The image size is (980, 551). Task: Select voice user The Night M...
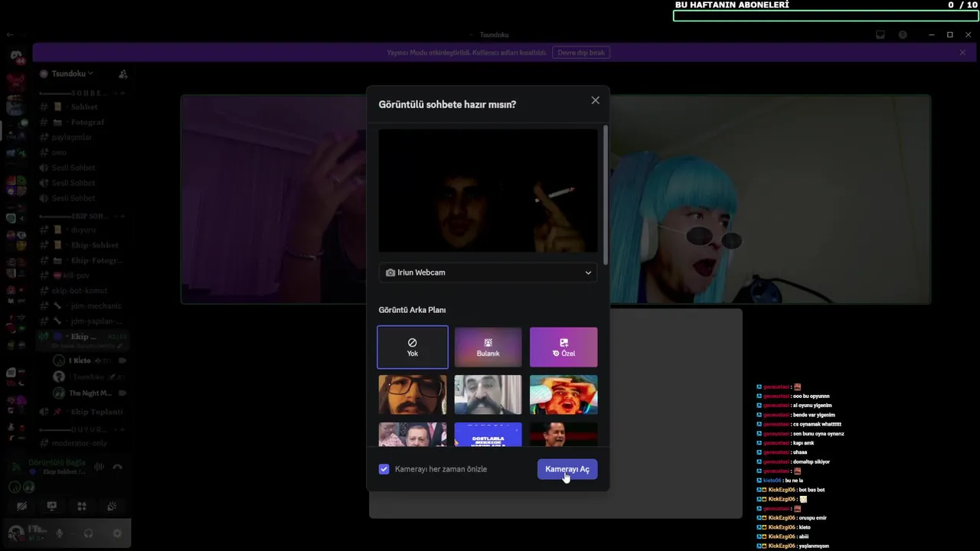90,393
